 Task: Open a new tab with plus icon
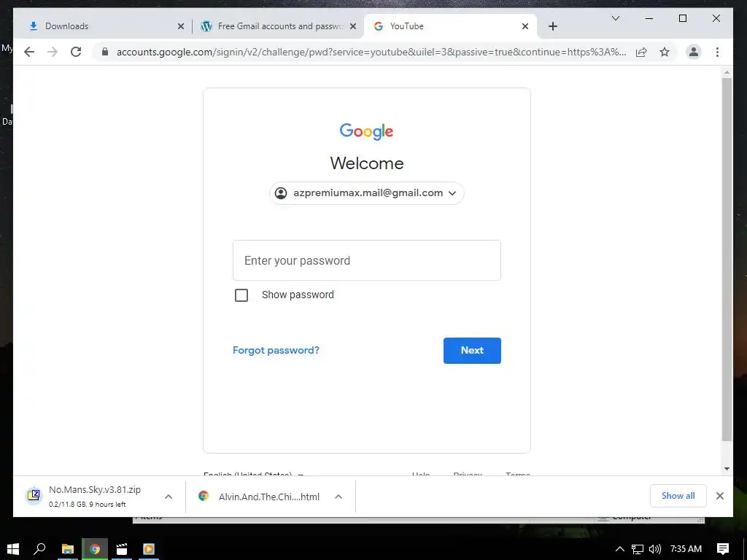(553, 26)
